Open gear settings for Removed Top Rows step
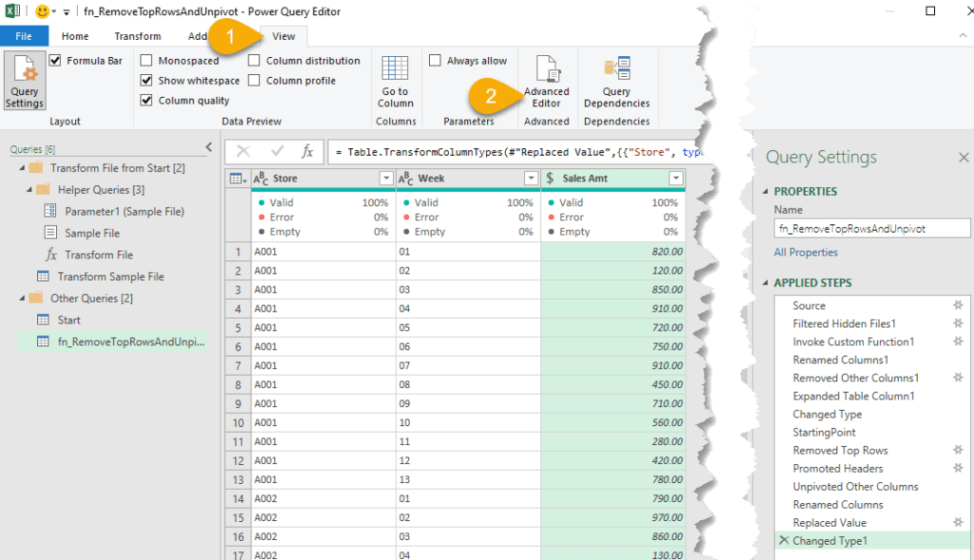The height and width of the screenshot is (560, 974). 958,451
